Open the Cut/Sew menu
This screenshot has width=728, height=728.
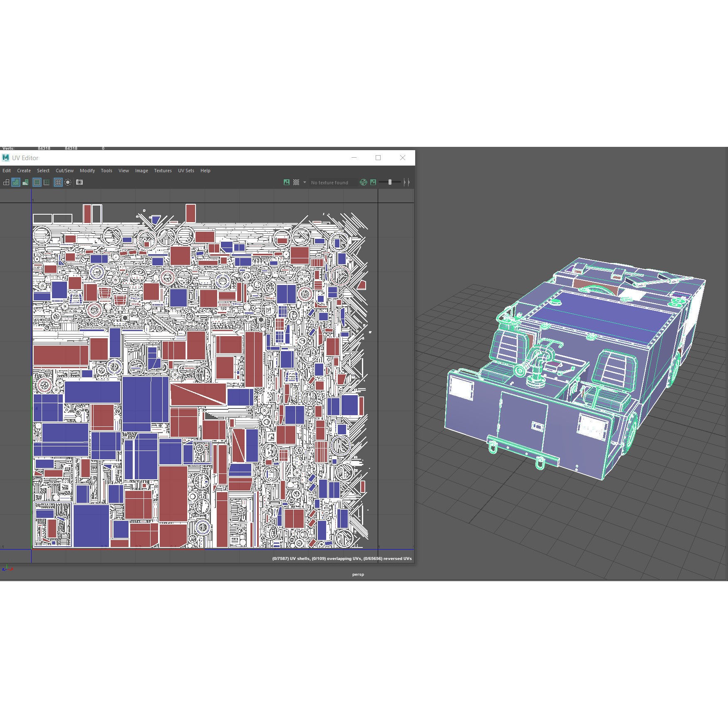tap(64, 171)
